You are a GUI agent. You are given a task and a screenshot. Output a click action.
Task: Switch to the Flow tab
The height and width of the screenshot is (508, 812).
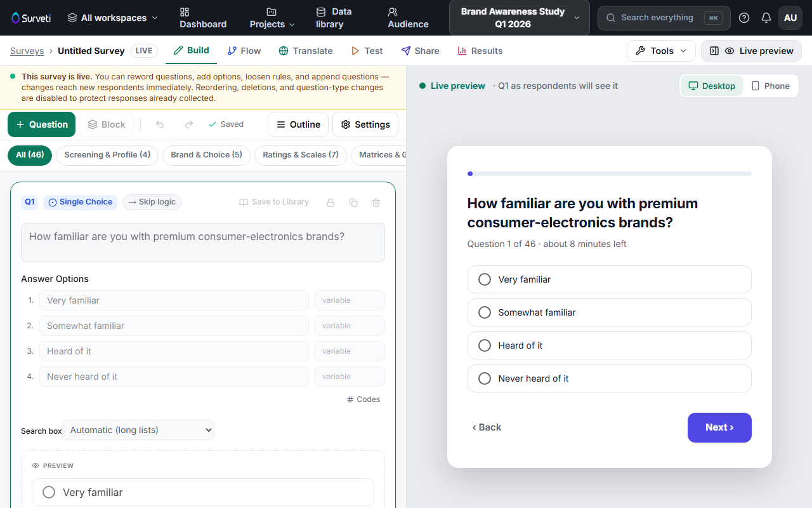click(244, 51)
